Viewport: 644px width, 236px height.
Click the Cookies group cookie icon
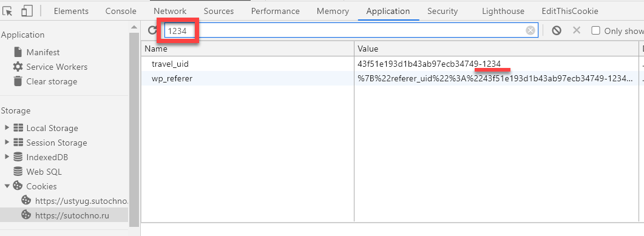(x=18, y=186)
